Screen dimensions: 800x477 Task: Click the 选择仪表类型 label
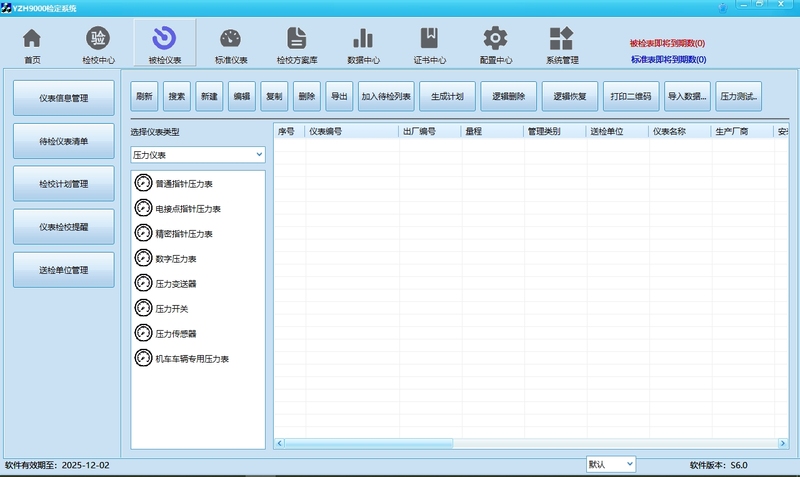tap(155, 132)
